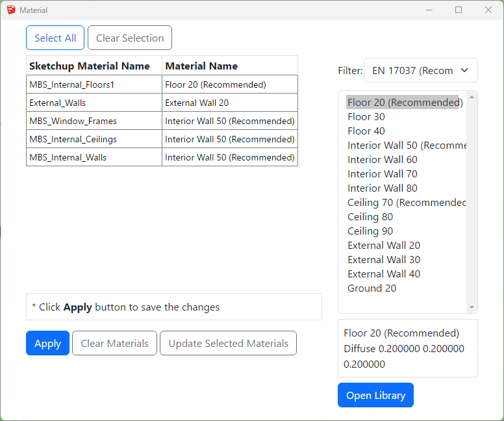Maximize the Material window
Viewport: 504px width, 421px height.
click(x=459, y=10)
